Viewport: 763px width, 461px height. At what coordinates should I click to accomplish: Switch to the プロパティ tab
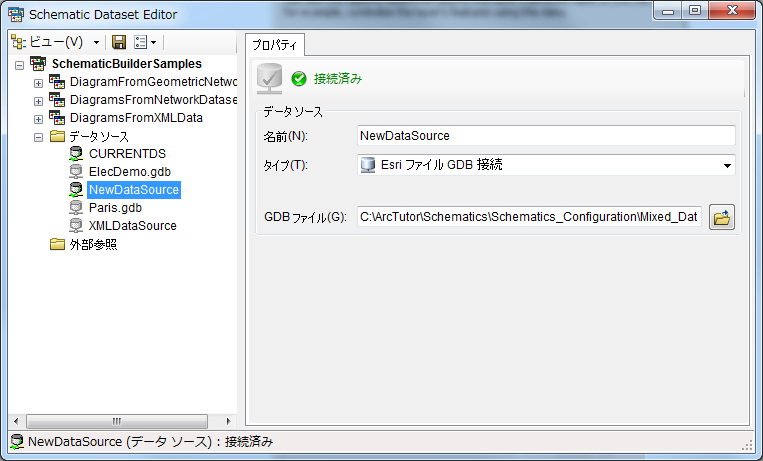coord(275,45)
